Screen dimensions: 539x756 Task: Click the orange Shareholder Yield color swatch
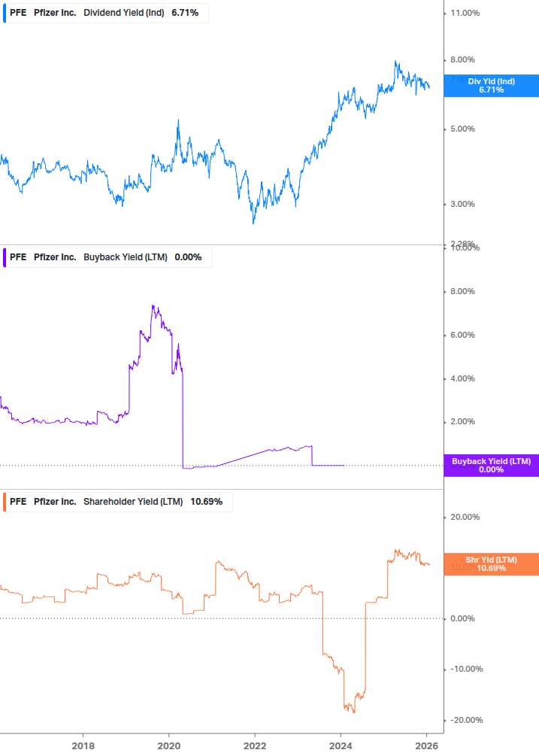[x=5, y=502]
